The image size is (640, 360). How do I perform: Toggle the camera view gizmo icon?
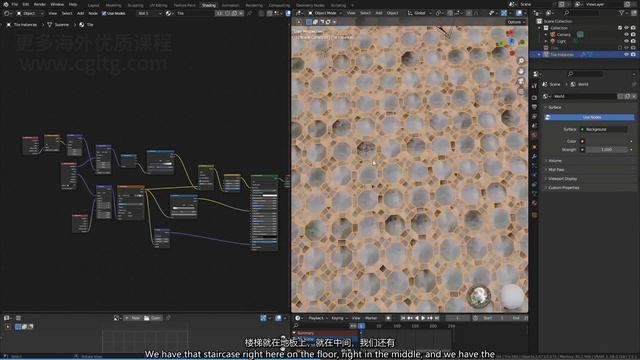click(x=521, y=81)
